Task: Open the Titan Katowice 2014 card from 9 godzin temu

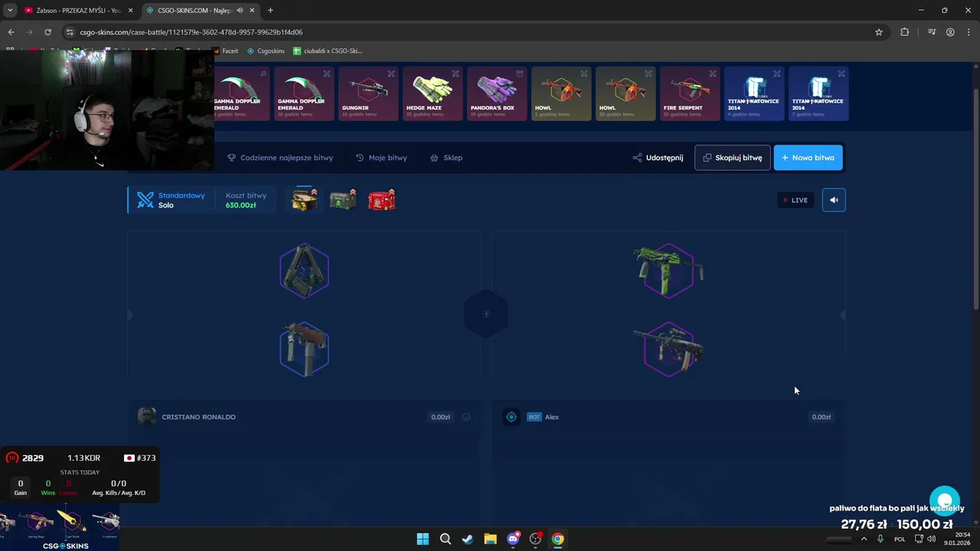Action: point(754,94)
